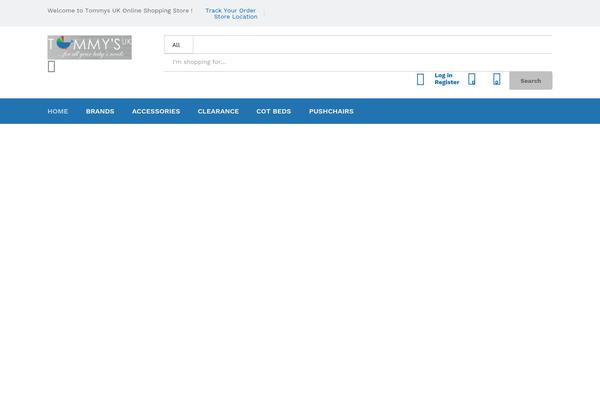Click the first phone-shaped icon after Register
Screen dimensions: 600x400
point(472,79)
